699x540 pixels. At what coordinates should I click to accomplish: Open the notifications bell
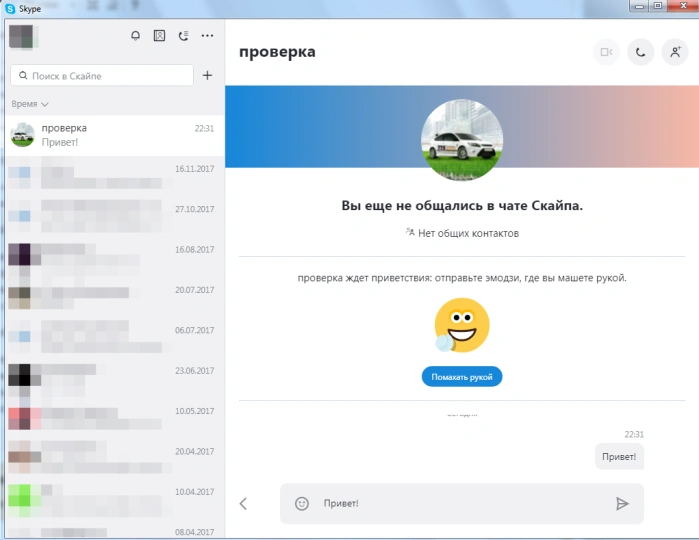[x=136, y=36]
